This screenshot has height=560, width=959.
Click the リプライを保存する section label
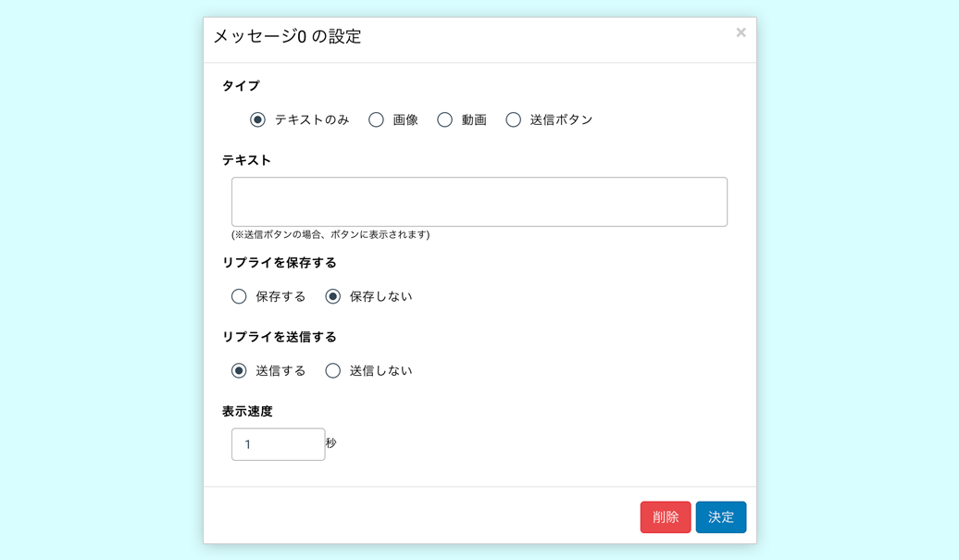pyautogui.click(x=280, y=263)
